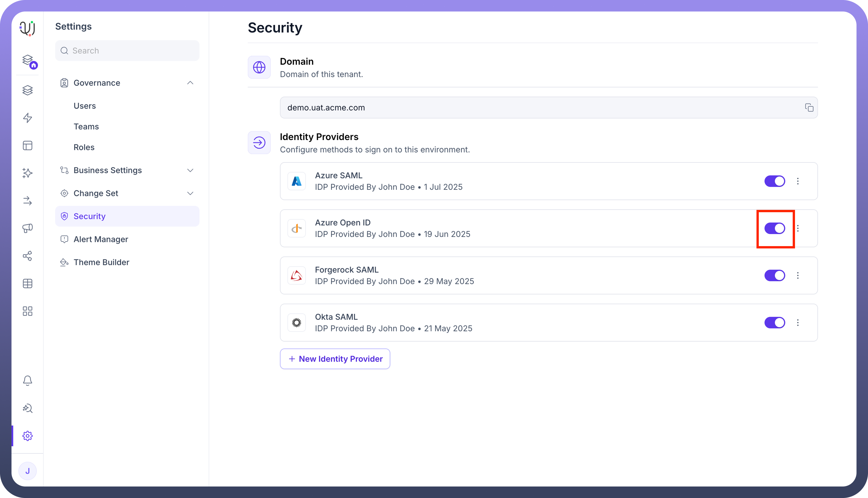This screenshot has height=498, width=868.
Task: Expand the Change Set section
Action: pos(190,193)
